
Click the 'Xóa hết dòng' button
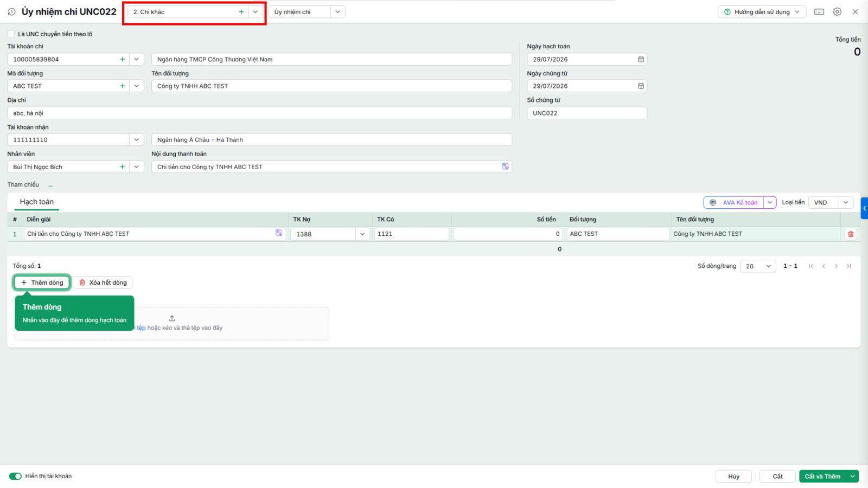(x=103, y=282)
